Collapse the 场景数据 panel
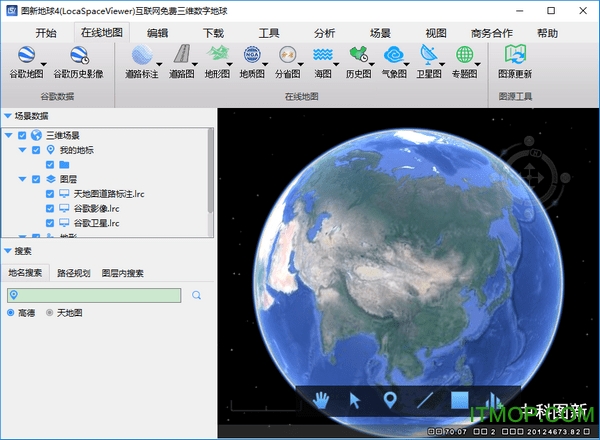 (x=7, y=116)
